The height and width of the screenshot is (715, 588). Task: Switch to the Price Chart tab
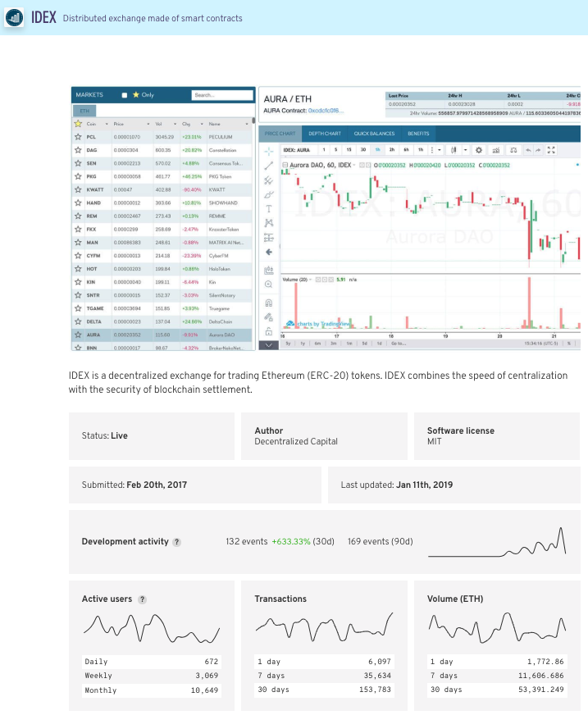pos(280,134)
